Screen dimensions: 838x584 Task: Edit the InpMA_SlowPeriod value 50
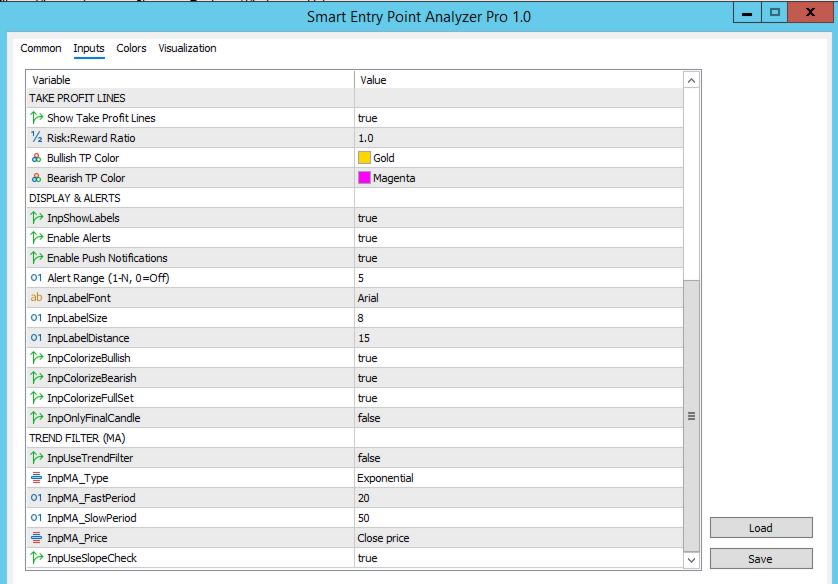pyautogui.click(x=518, y=518)
